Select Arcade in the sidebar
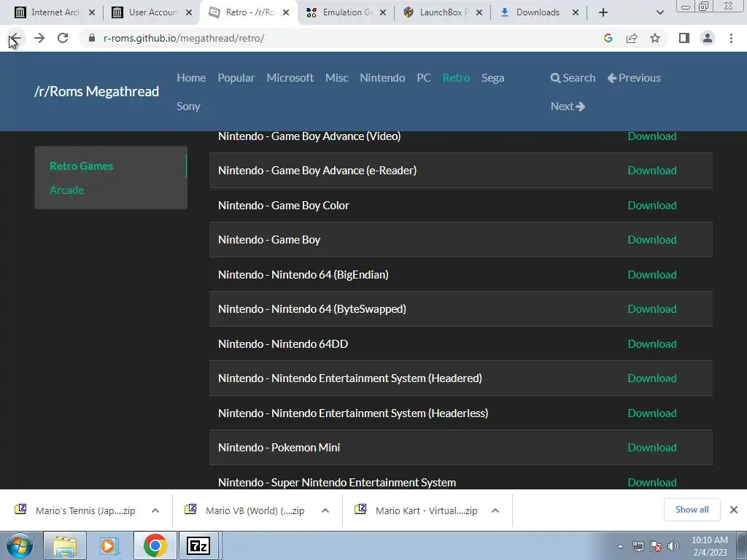This screenshot has height=560, width=747. tap(66, 190)
